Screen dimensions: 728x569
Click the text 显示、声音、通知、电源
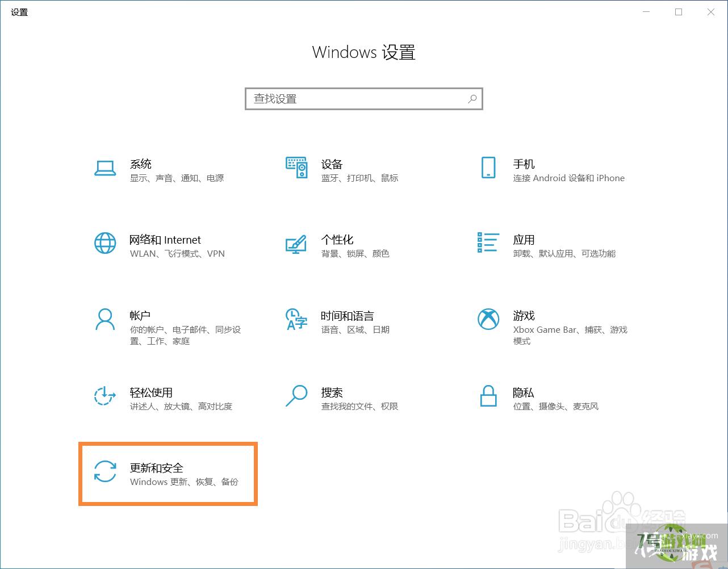(x=177, y=178)
